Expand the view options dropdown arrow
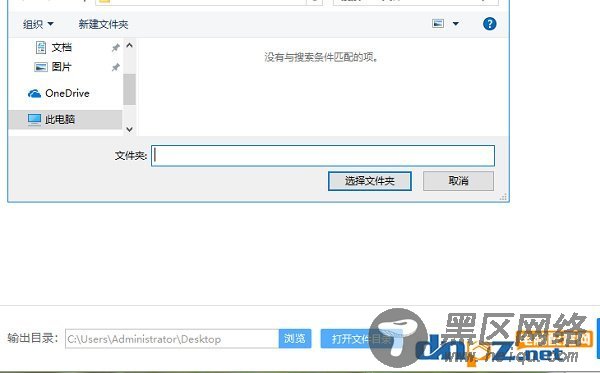Image resolution: width=600 pixels, height=373 pixels. point(455,24)
